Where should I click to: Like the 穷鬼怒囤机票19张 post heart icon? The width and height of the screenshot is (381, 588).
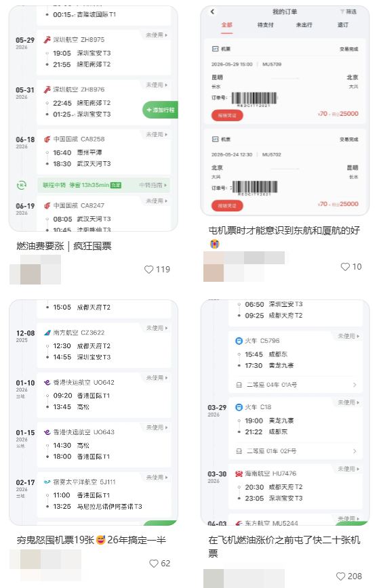click(x=154, y=563)
